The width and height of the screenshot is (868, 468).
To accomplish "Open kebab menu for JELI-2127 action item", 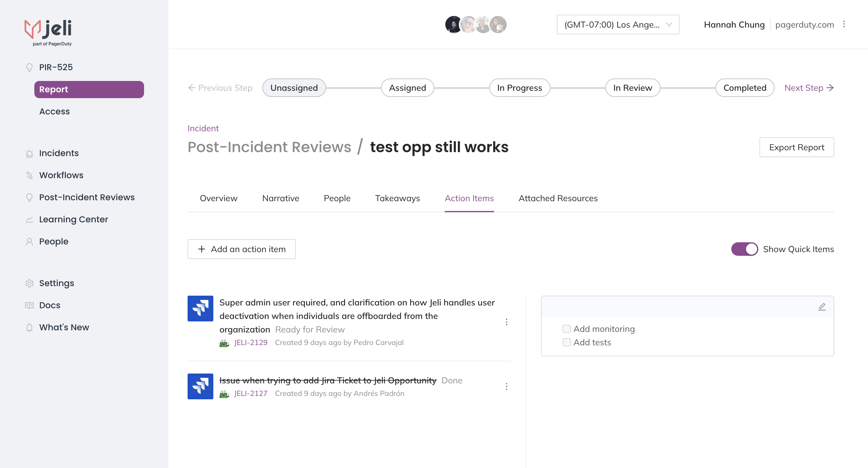I will 506,386.
